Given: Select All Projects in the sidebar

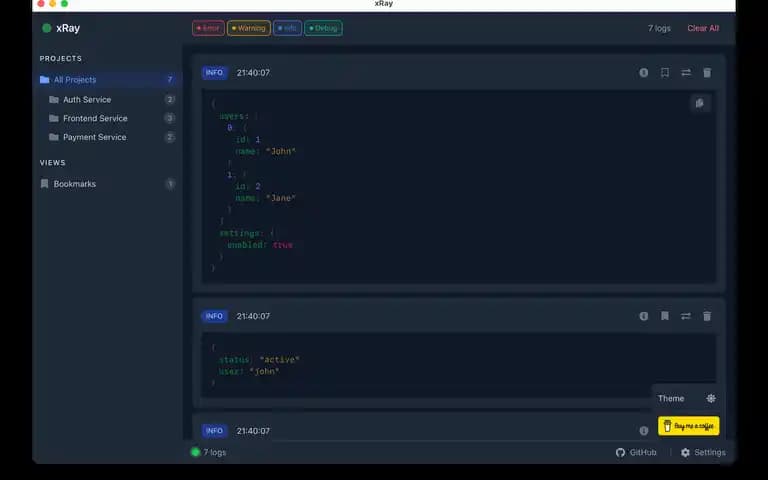Looking at the screenshot, I should click(106, 79).
